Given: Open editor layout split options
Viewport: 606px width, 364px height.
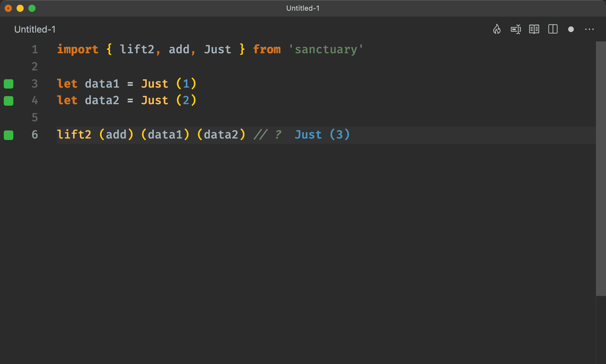Looking at the screenshot, I should (x=553, y=29).
